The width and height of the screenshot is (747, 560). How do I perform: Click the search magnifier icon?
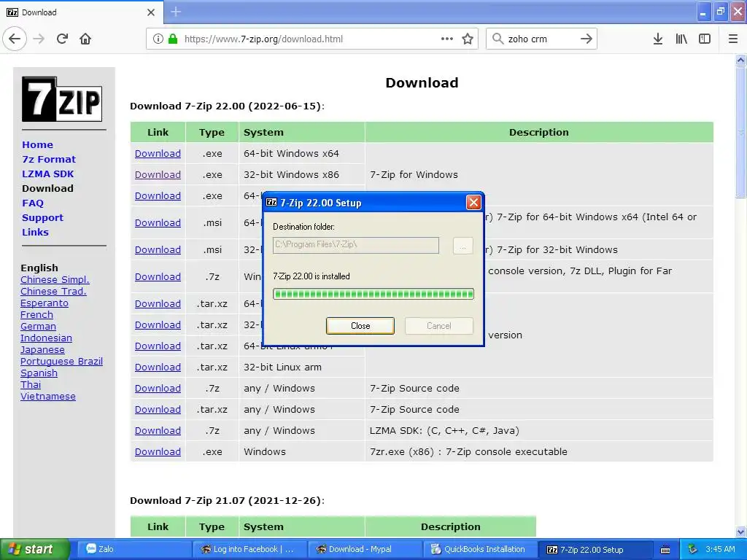[x=498, y=39]
